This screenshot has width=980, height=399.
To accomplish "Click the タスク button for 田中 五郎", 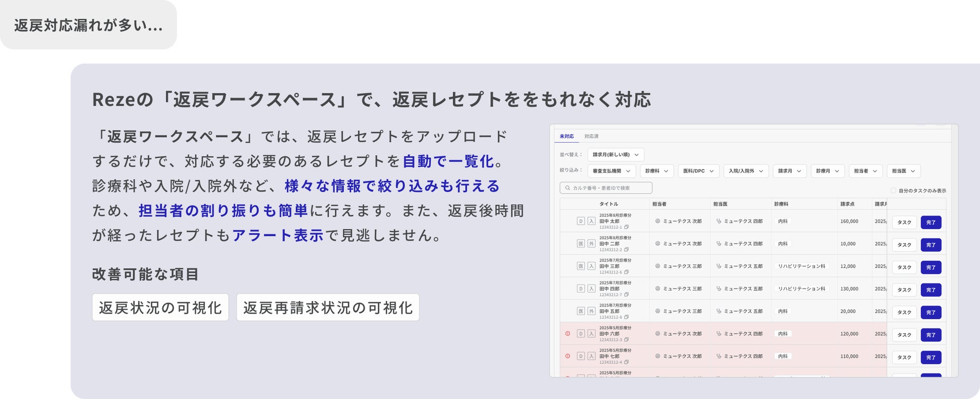I will (x=904, y=313).
